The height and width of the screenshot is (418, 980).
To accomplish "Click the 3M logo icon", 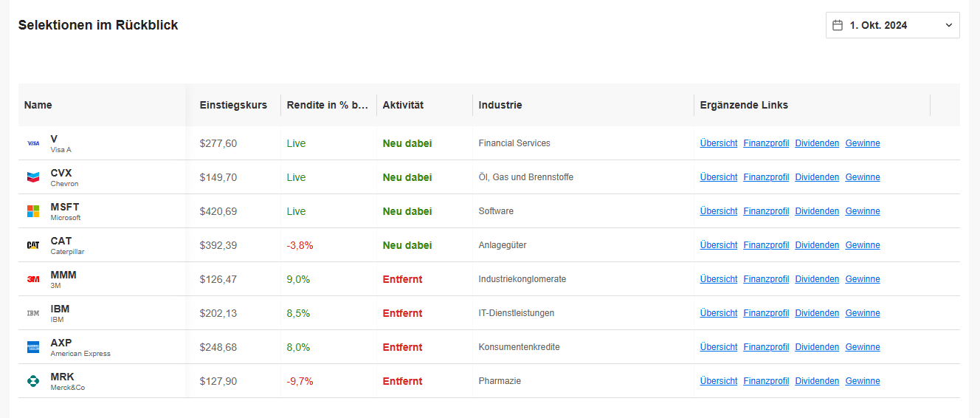I will point(33,279).
